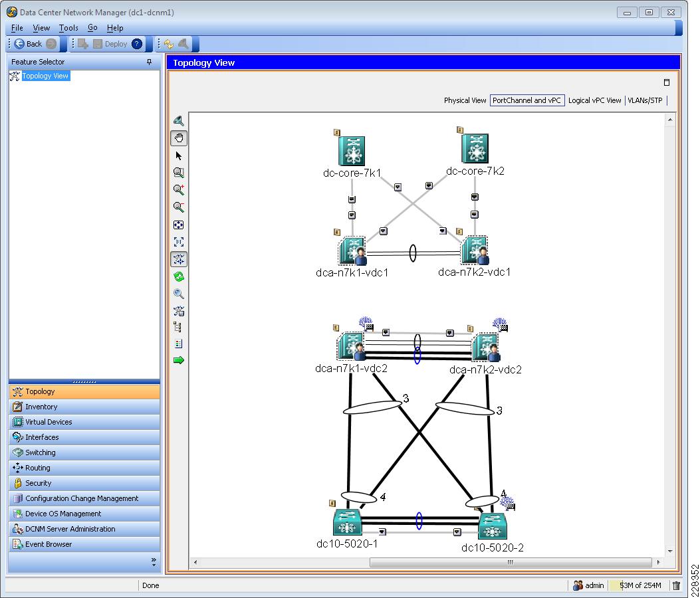Click the green arrow icon
The height and width of the screenshot is (598, 700).
click(179, 360)
